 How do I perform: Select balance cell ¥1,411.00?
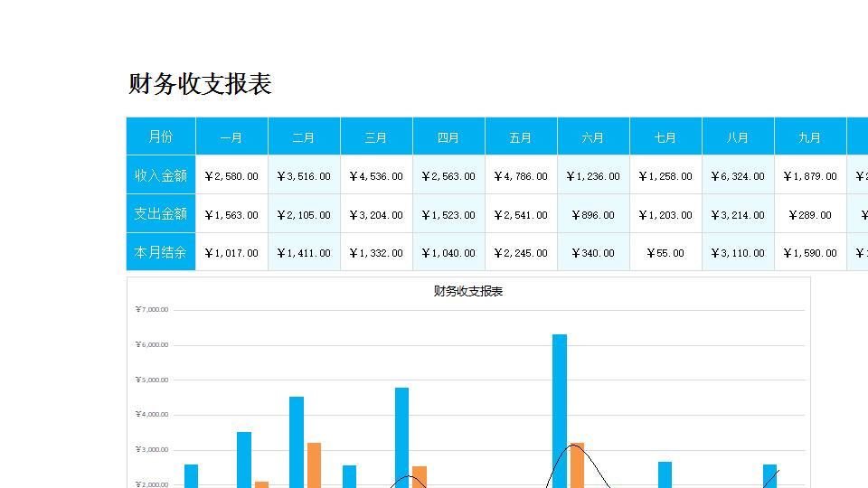tap(305, 252)
